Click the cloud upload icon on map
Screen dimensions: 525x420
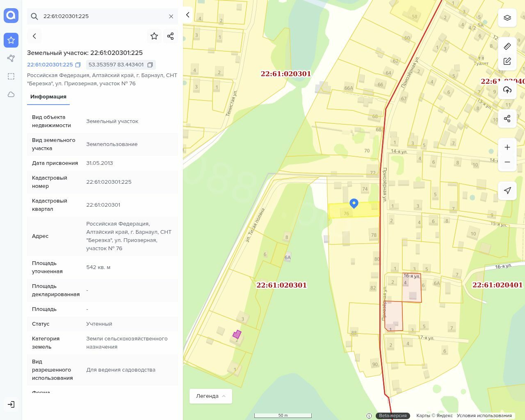click(507, 90)
